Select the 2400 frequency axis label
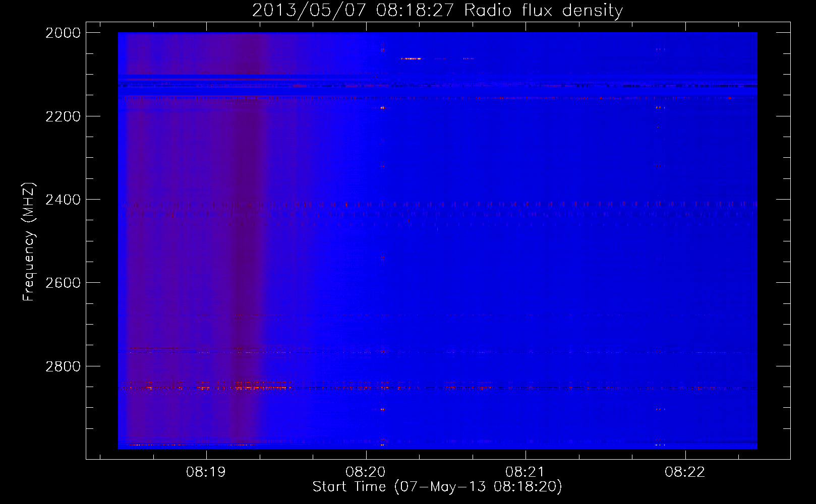Screen dimensions: 816x504 pyautogui.click(x=63, y=200)
